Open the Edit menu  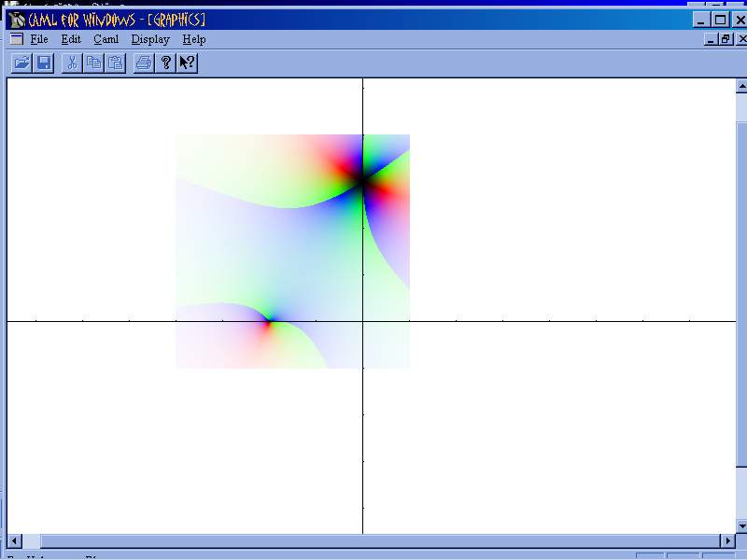(71, 39)
